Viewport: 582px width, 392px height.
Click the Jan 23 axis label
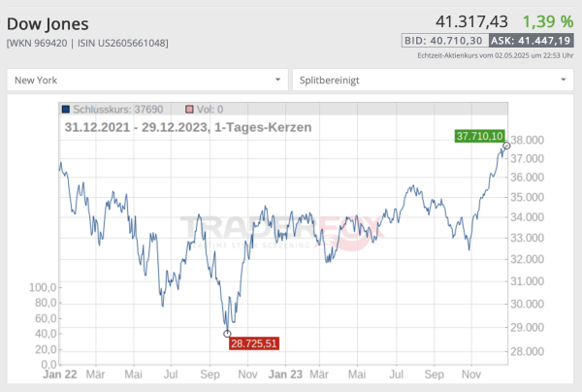coord(285,375)
